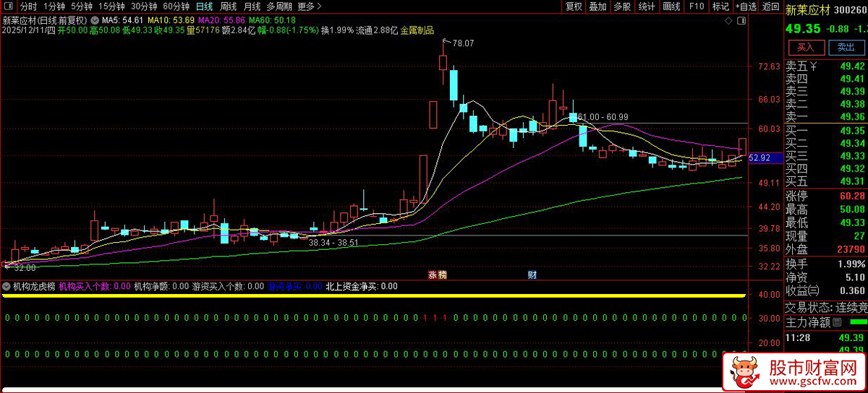The width and height of the screenshot is (868, 393).
Task: Click the 换手 1.99% row
Action: (x=826, y=264)
